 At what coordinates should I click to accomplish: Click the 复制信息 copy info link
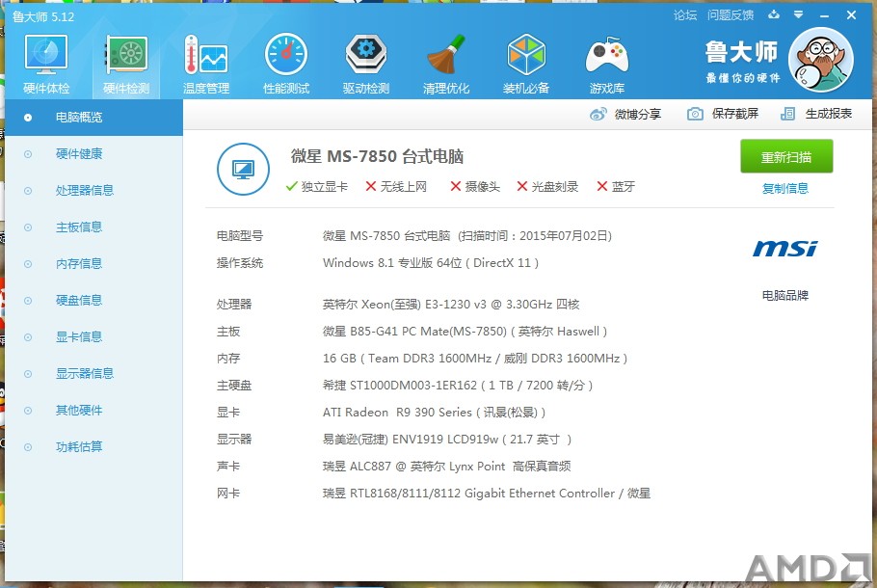(x=785, y=189)
